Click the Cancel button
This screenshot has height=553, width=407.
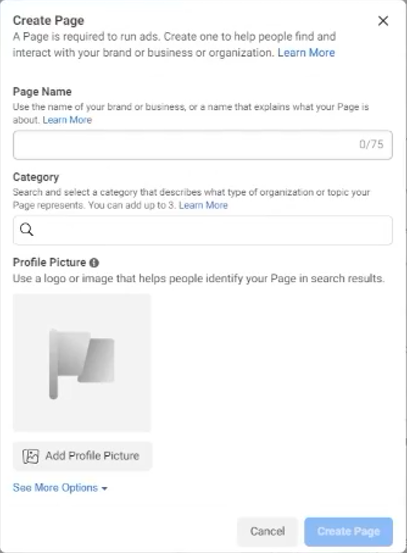click(267, 531)
